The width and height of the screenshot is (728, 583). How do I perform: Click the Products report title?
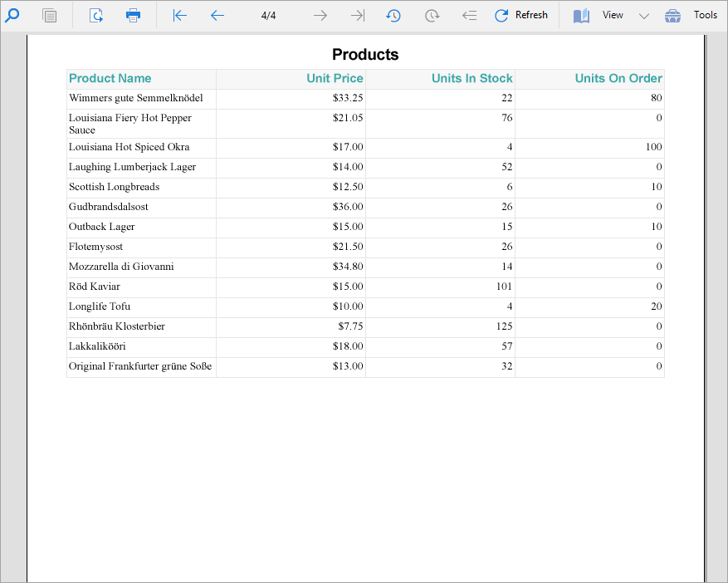pos(365,54)
